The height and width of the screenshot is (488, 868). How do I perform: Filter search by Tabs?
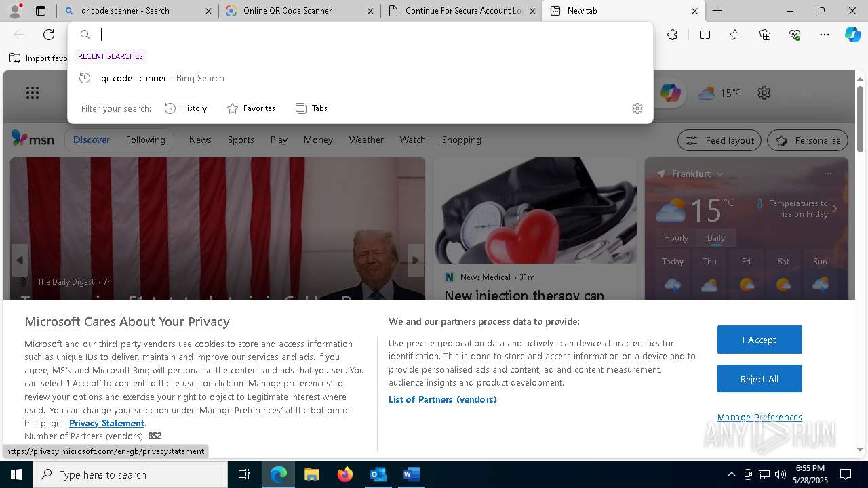click(312, 108)
